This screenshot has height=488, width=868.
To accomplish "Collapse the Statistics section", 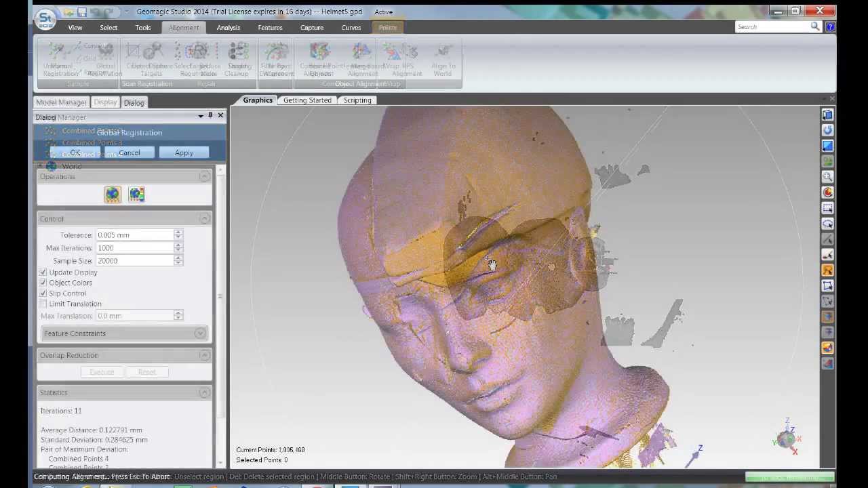I will pos(204,393).
